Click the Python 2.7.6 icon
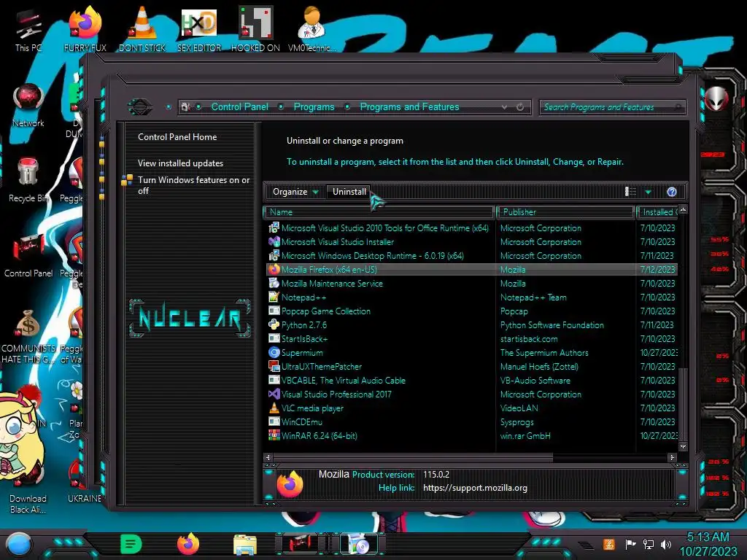 coord(274,324)
